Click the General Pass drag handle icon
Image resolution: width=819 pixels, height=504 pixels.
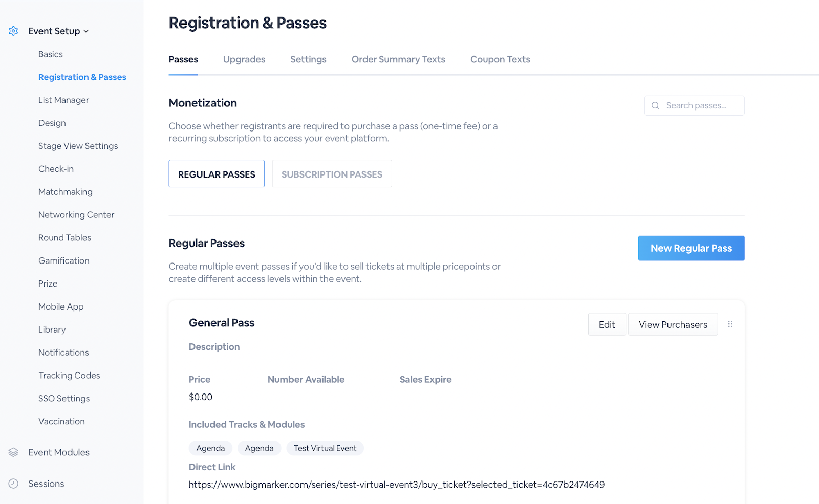click(730, 324)
